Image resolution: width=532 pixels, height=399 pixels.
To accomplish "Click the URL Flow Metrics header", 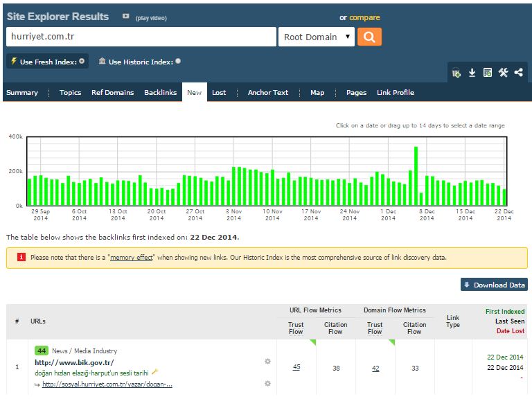I will (315, 310).
